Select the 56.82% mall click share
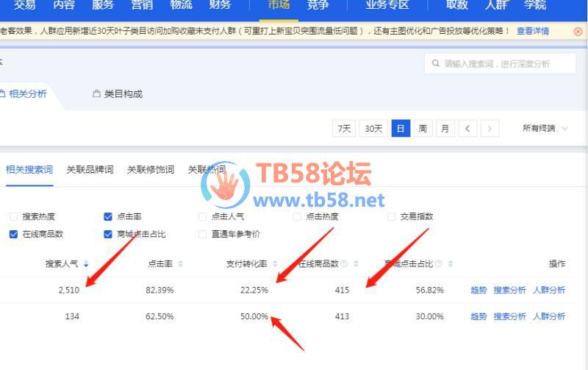 pyautogui.click(x=430, y=290)
